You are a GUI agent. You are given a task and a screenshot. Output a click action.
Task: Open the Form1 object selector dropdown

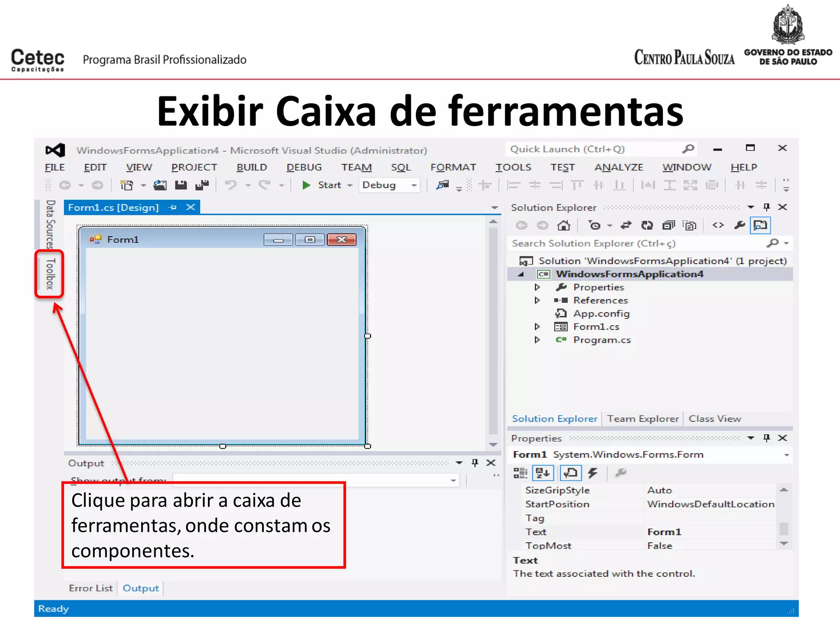(x=787, y=455)
